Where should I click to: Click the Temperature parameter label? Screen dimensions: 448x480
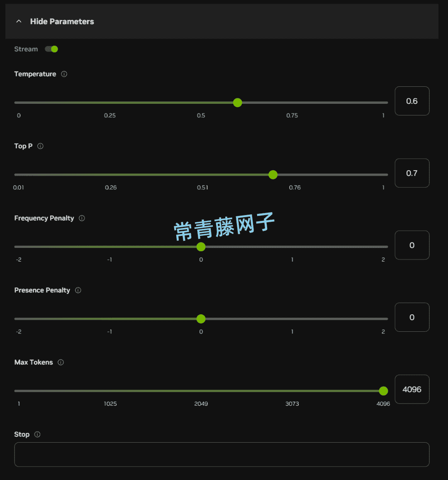(x=35, y=74)
